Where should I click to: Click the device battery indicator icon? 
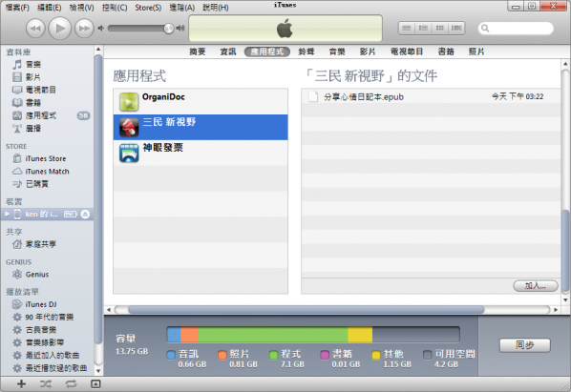pyautogui.click(x=71, y=215)
